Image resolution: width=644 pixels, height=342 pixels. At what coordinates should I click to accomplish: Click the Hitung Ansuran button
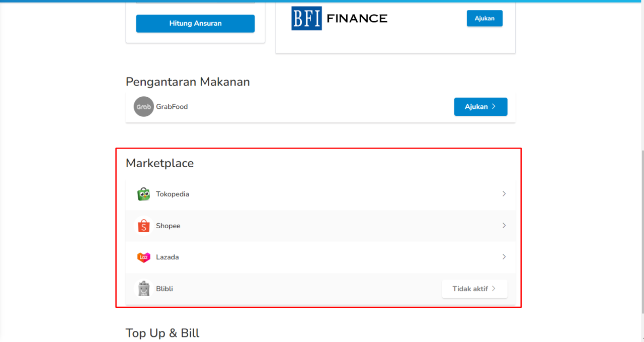[195, 23]
